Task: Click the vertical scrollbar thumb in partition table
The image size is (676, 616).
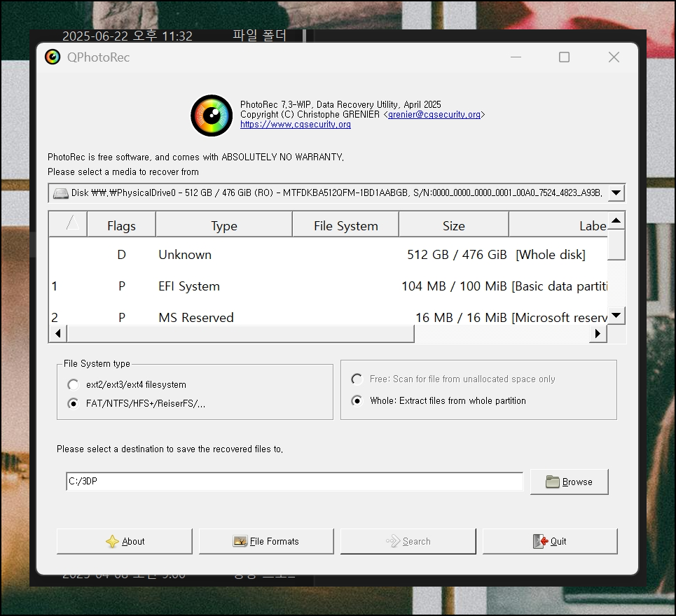Action: click(616, 245)
